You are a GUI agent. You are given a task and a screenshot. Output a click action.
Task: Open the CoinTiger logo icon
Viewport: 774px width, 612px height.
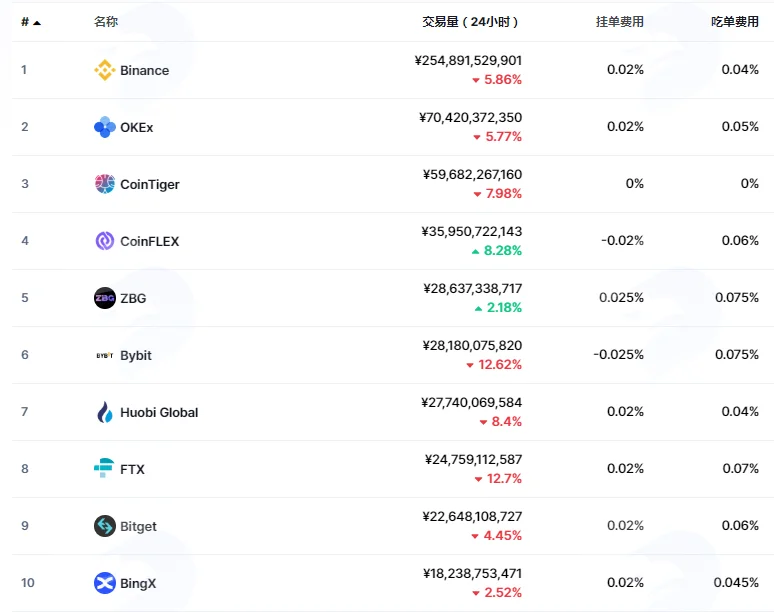[x=105, y=184]
